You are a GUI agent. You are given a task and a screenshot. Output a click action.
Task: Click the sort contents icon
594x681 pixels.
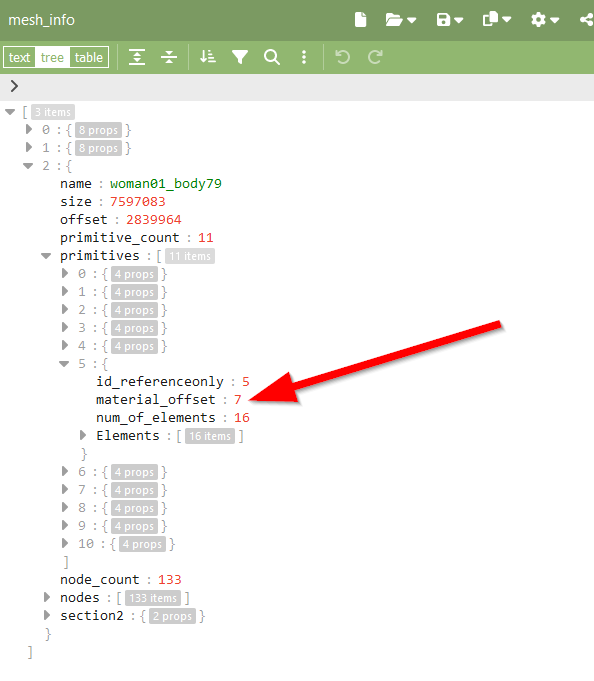click(208, 57)
